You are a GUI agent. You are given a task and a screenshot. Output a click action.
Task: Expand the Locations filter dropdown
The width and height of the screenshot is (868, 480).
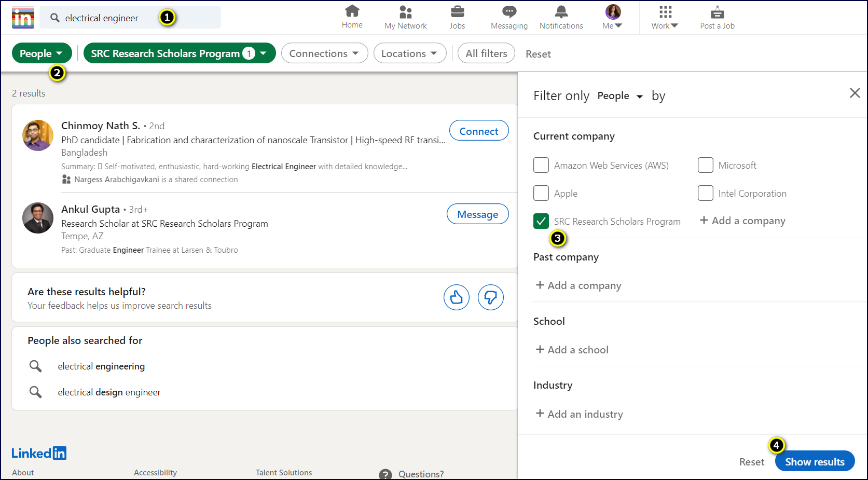point(409,53)
